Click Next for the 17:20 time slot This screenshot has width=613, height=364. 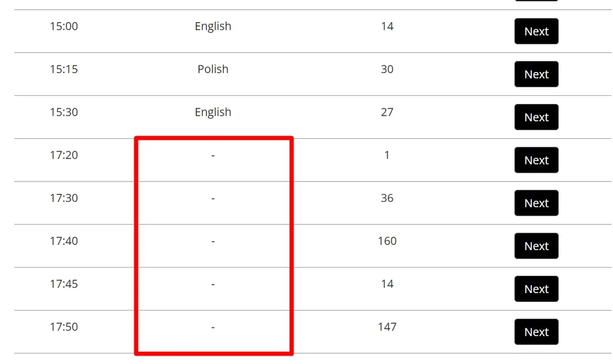click(536, 160)
